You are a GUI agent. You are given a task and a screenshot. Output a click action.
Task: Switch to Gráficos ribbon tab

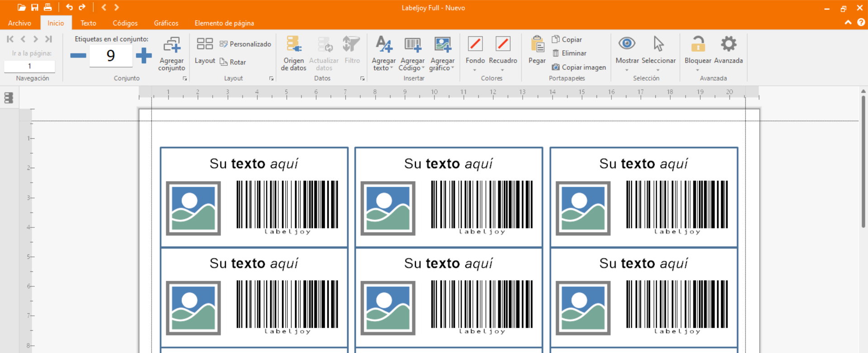point(166,23)
